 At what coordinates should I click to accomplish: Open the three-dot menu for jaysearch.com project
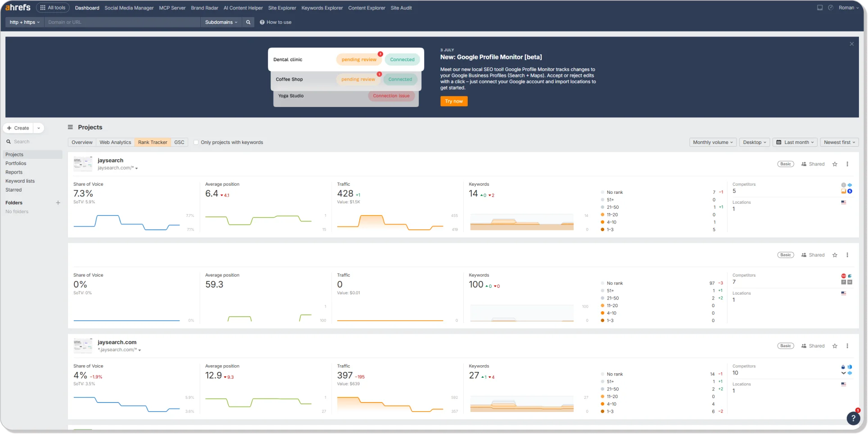tap(848, 345)
